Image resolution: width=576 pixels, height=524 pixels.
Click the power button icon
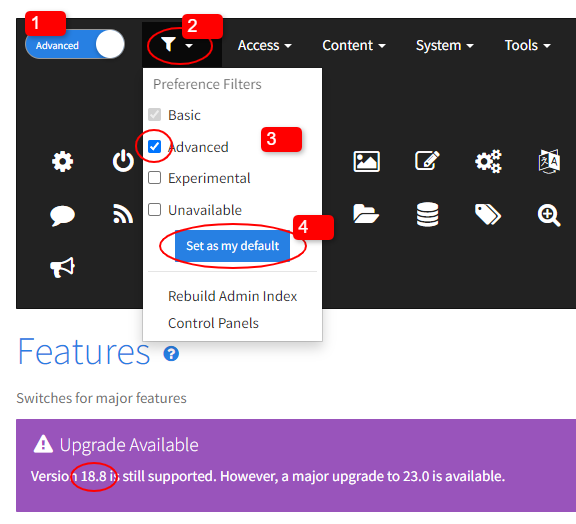pyautogui.click(x=123, y=161)
